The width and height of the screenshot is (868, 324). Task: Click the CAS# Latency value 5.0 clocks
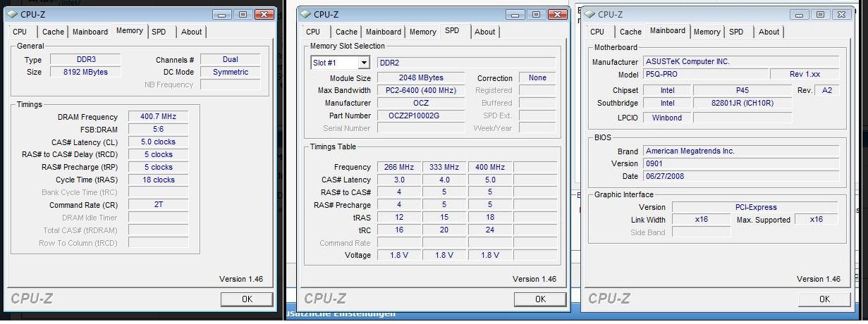point(158,142)
